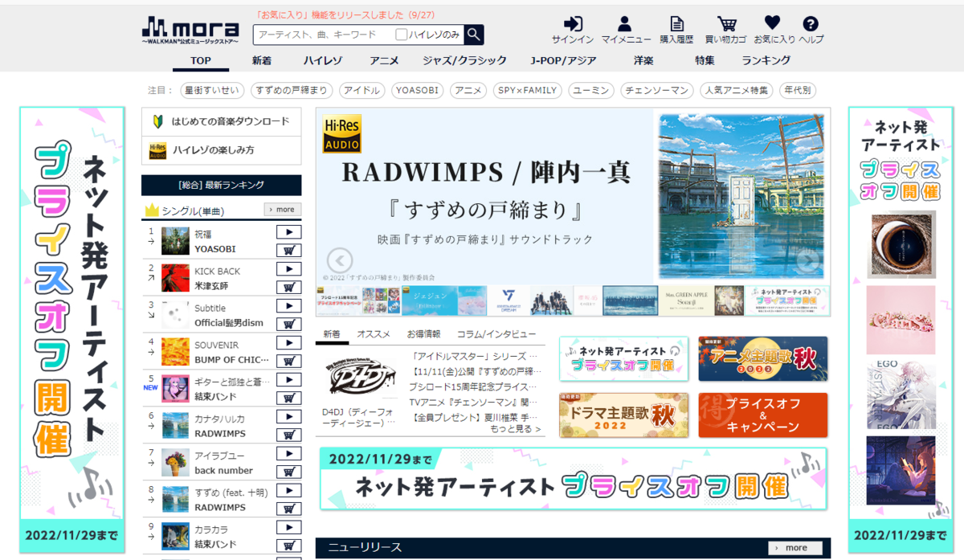Play preview for ギターと孤独と蒼い惑星
The width and height of the screenshot is (964, 560).
click(288, 380)
